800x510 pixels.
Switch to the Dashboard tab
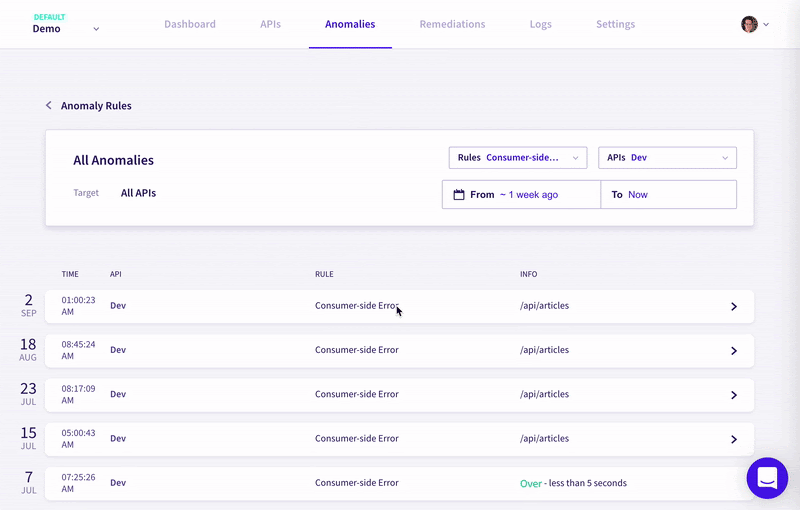pos(190,24)
